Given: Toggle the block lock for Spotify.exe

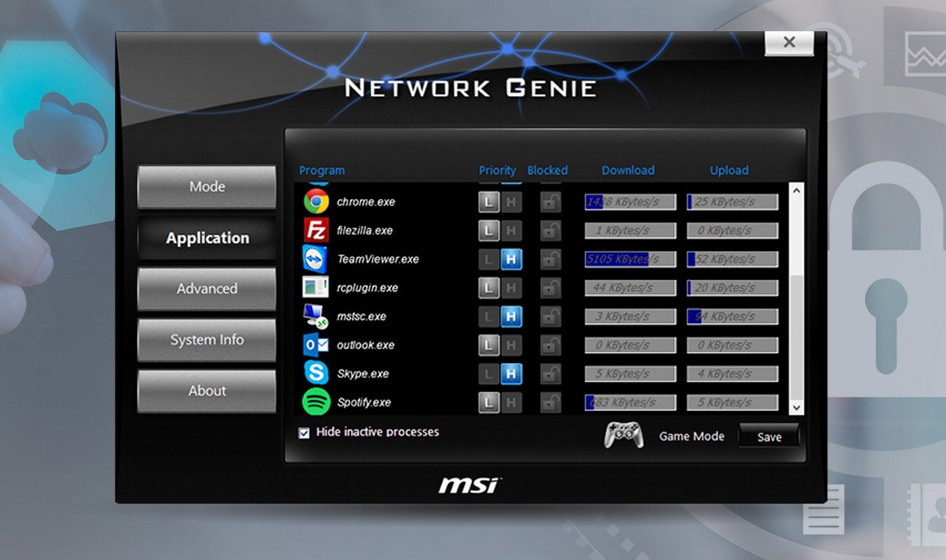Looking at the screenshot, I should click(x=551, y=402).
